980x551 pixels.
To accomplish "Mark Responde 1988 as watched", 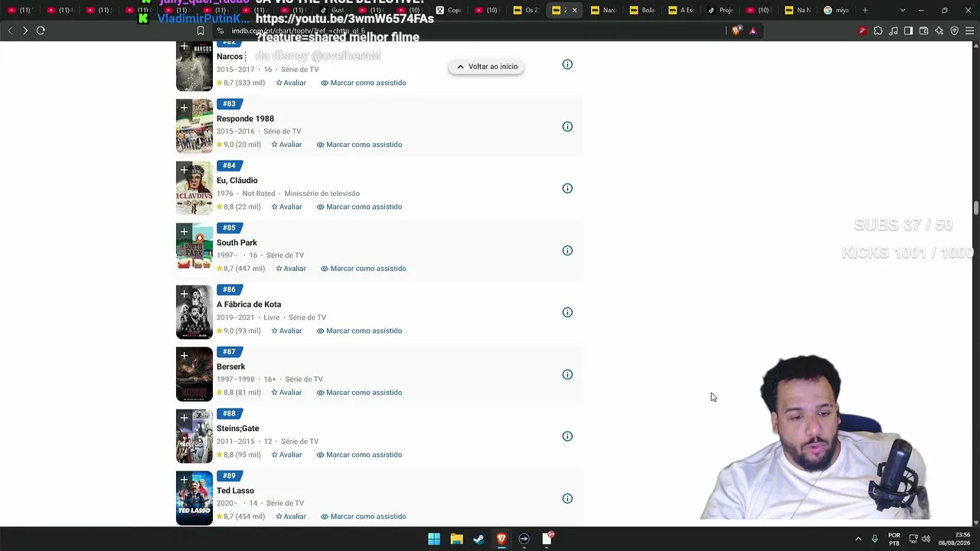I will click(x=359, y=145).
